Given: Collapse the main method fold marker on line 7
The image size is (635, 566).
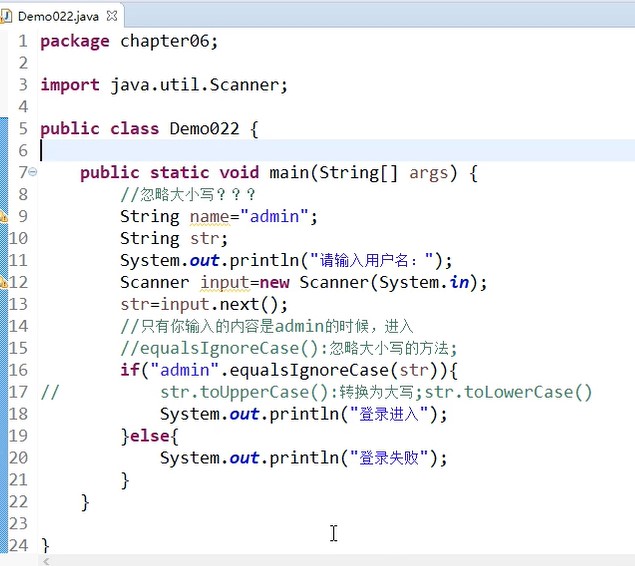Looking at the screenshot, I should [33, 172].
